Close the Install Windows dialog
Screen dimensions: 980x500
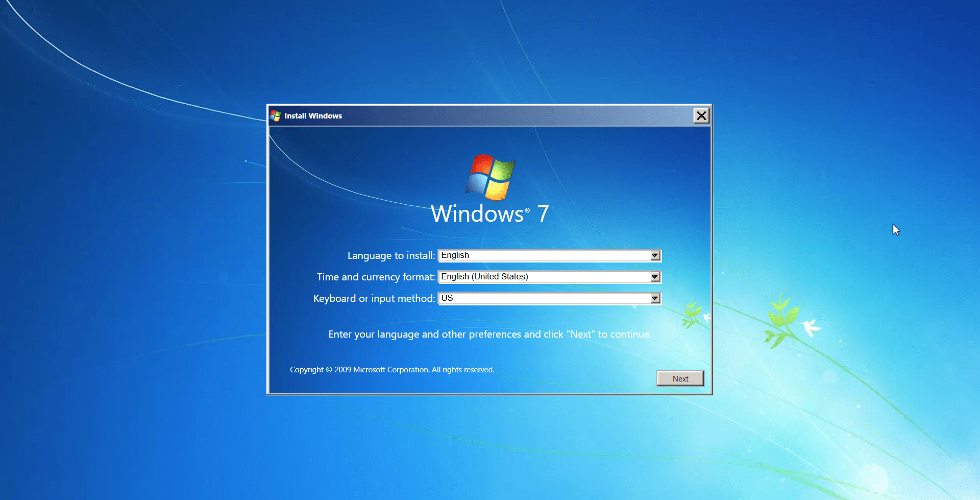point(701,115)
